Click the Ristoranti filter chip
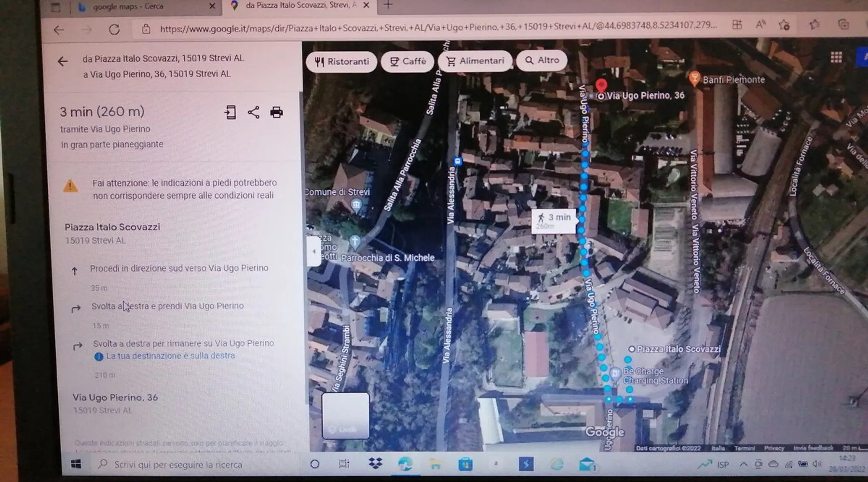 point(341,62)
